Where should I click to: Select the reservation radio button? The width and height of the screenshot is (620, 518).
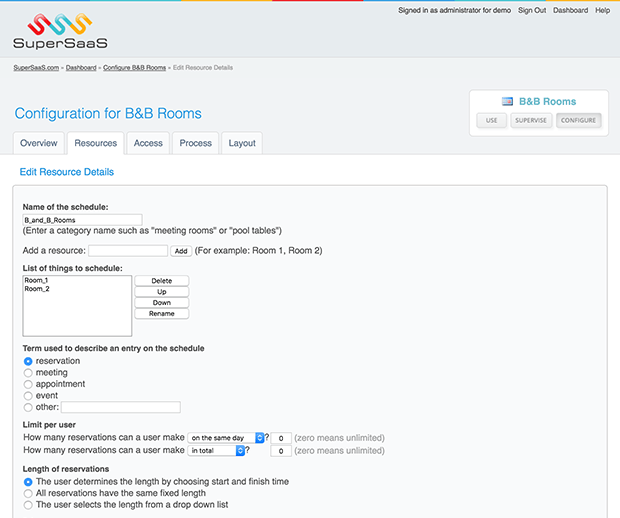28,361
